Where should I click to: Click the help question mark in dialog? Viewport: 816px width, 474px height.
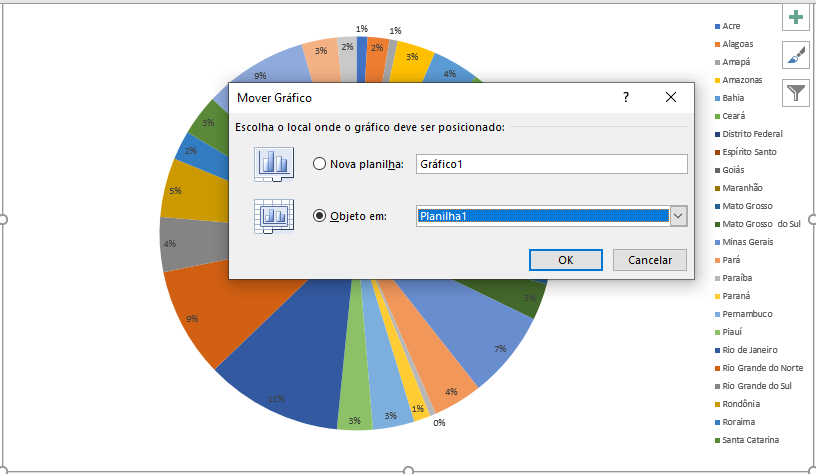[626, 97]
